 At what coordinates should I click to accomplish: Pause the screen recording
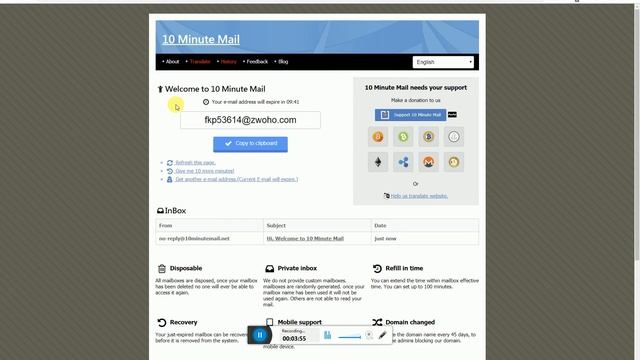click(260, 335)
